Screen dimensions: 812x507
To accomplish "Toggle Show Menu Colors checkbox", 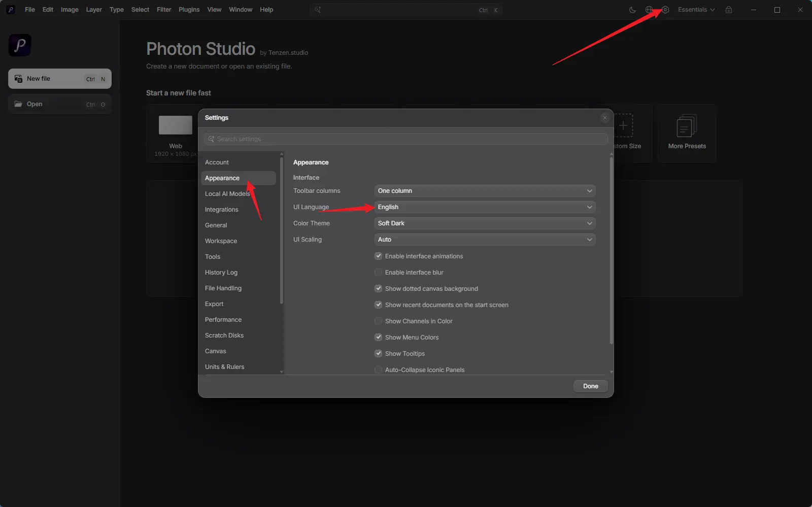I will (378, 337).
